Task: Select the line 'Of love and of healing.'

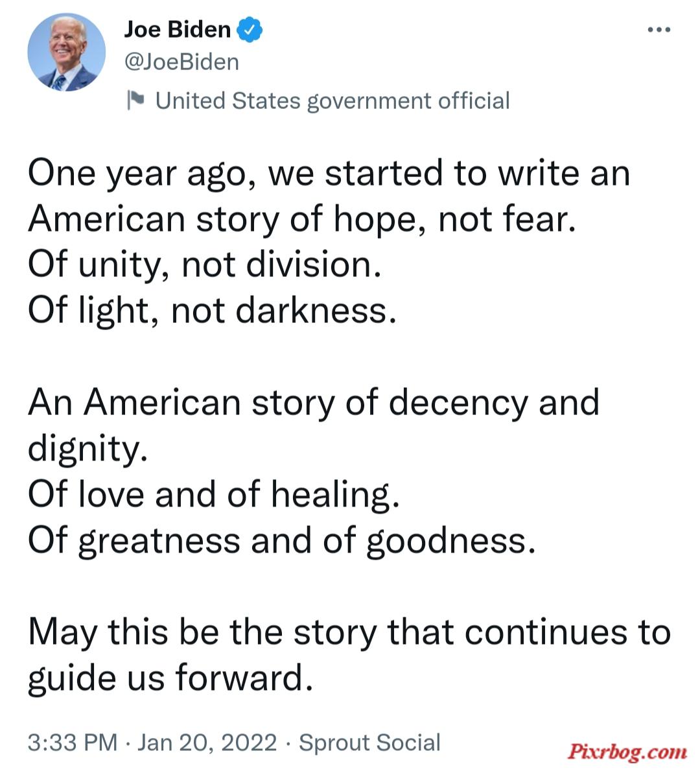Action: [x=214, y=495]
